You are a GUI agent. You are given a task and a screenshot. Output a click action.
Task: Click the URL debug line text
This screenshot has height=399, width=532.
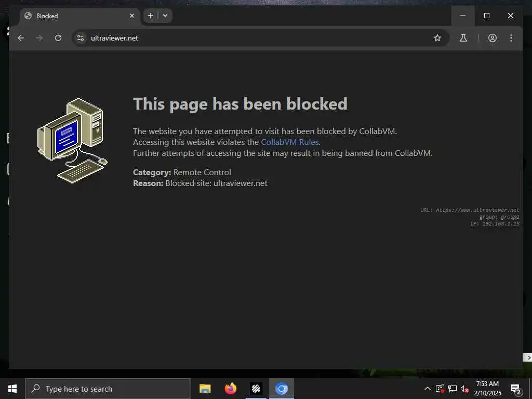tap(470, 210)
